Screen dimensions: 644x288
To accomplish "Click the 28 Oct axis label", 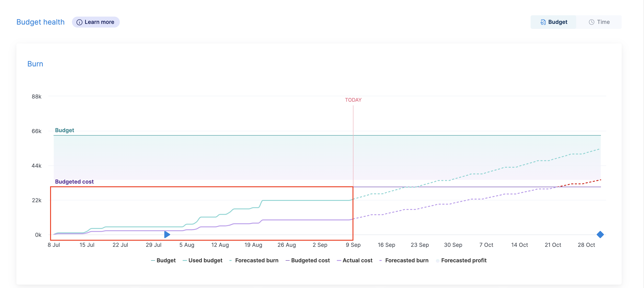I will 586,245.
